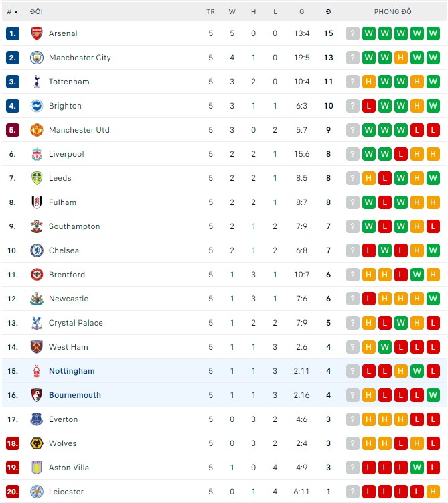Screen dimensions: 448x503
Task: Click the PHONG ĐỘ form column header
Action: (392, 12)
